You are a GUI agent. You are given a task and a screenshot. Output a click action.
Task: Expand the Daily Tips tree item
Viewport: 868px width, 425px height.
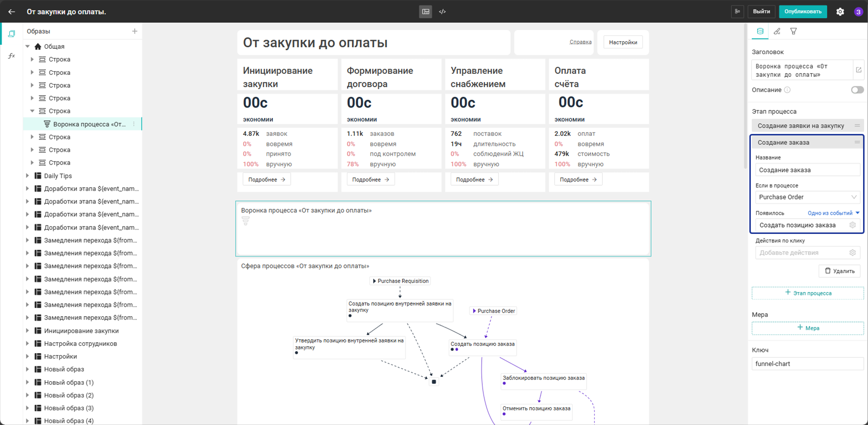tap(28, 176)
